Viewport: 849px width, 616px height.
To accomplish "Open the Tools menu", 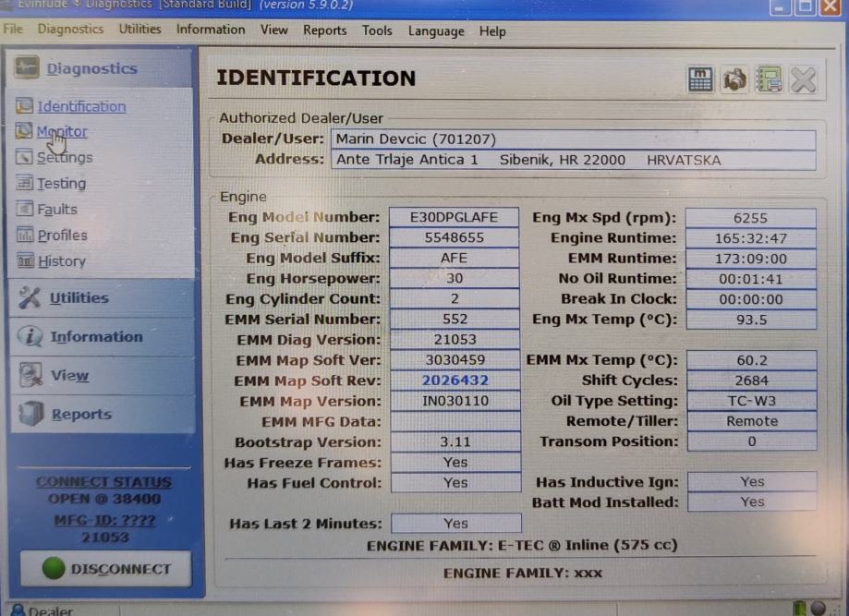I will click(x=377, y=30).
